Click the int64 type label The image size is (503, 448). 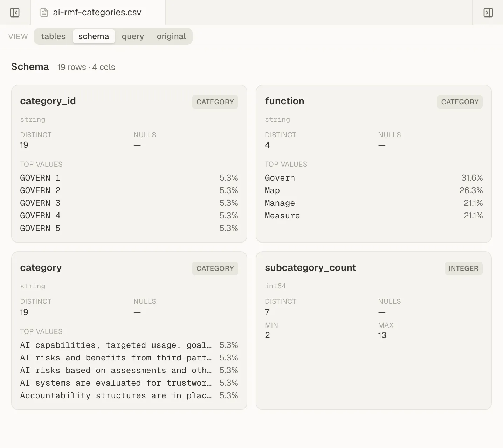pos(275,286)
